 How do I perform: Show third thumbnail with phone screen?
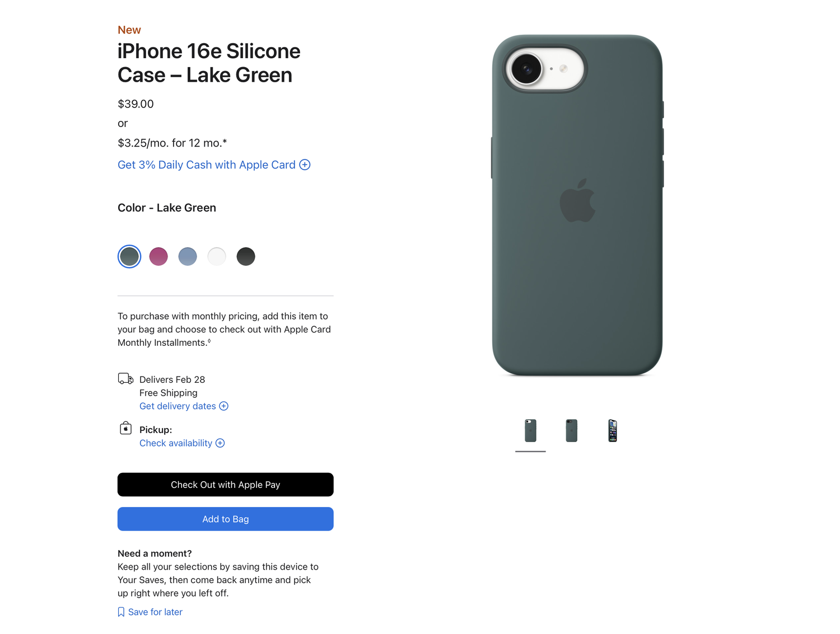tap(613, 431)
